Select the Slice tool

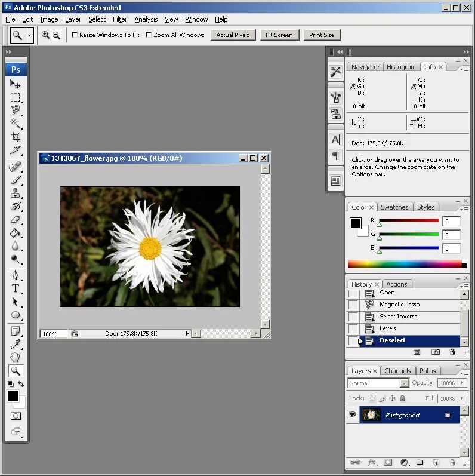15,150
